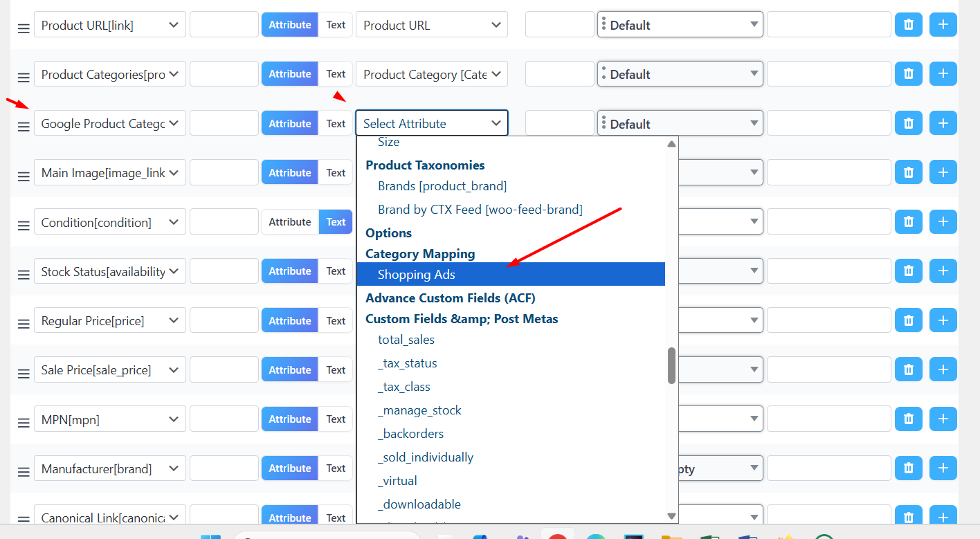The height and width of the screenshot is (539, 980).
Task: Click plus icon on the Stock Status row
Action: click(943, 271)
